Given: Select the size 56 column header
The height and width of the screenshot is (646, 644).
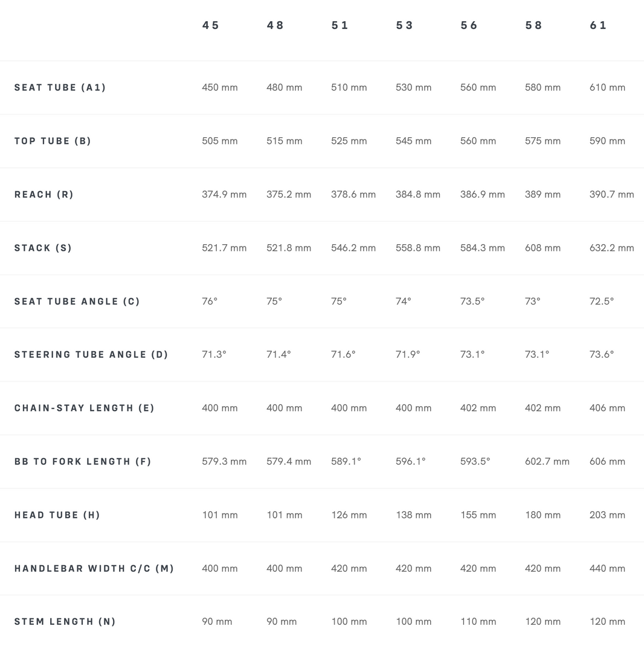Looking at the screenshot, I should [x=469, y=25].
